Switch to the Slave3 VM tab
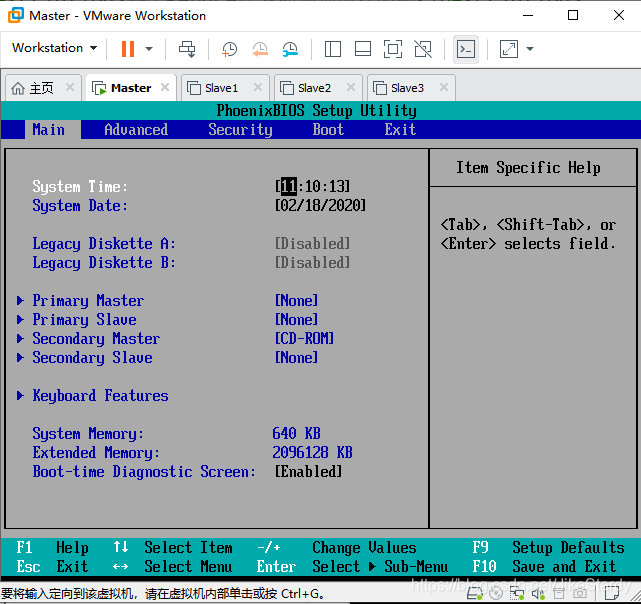The width and height of the screenshot is (641, 604). coord(411,88)
